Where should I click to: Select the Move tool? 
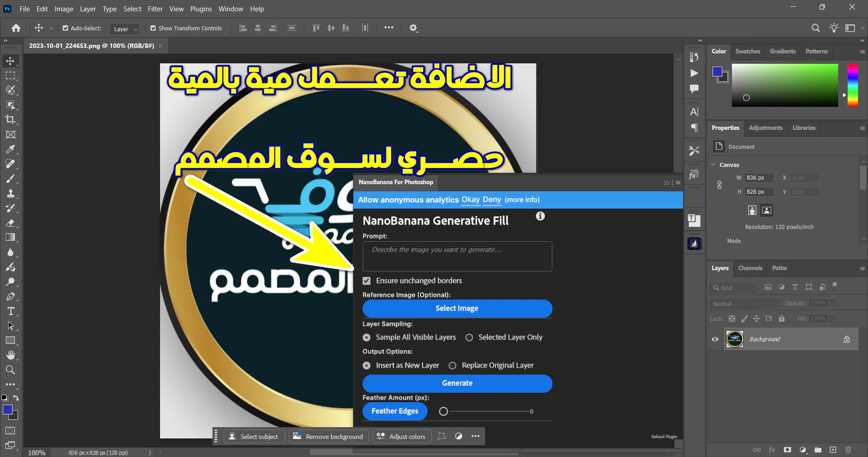tap(11, 61)
